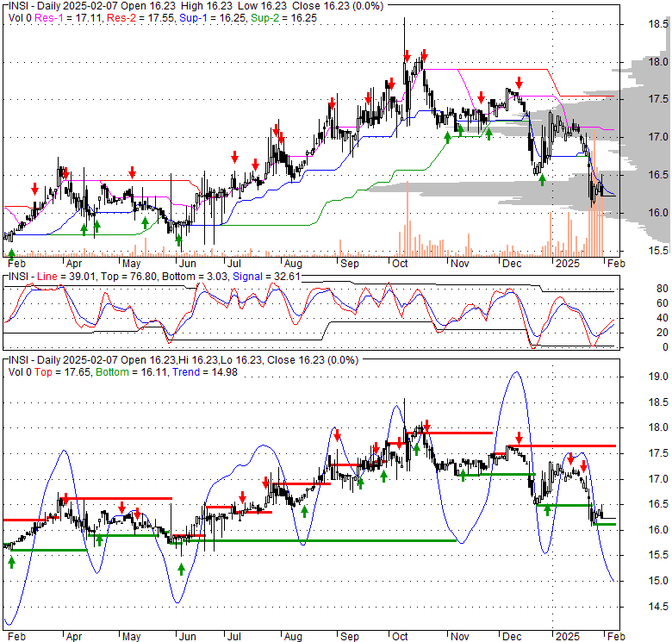The height and width of the screenshot is (642, 672).
Task: Click the Oct month label under top chart
Action: pyautogui.click(x=400, y=264)
